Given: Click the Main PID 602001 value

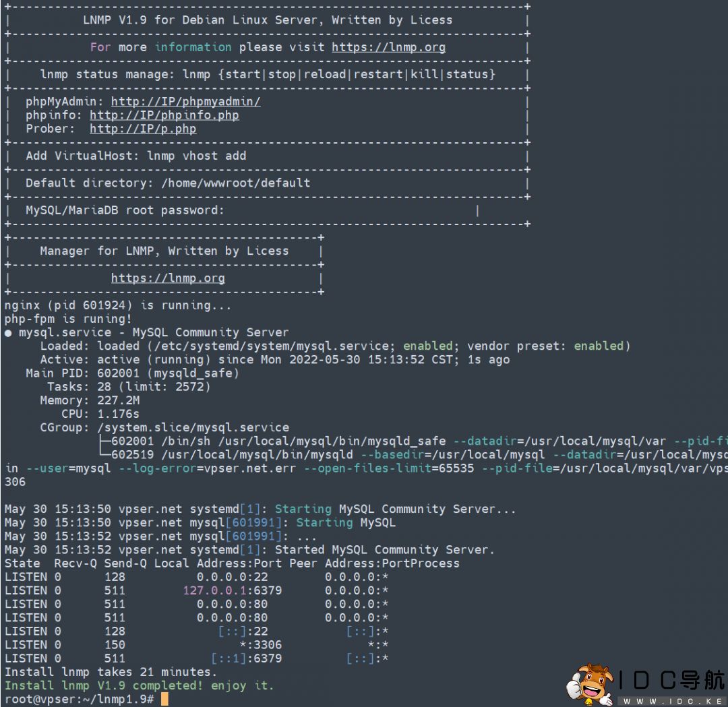Looking at the screenshot, I should (121, 373).
